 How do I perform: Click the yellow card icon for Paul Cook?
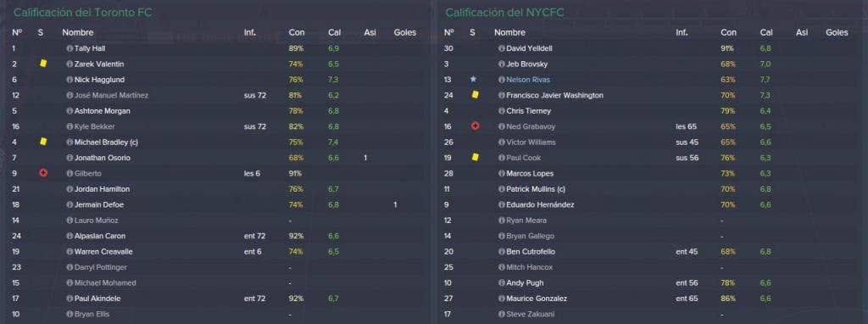coord(475,158)
